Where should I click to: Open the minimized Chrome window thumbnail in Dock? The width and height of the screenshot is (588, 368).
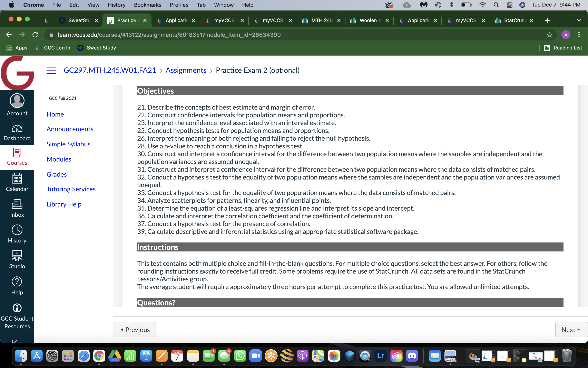(x=536, y=357)
